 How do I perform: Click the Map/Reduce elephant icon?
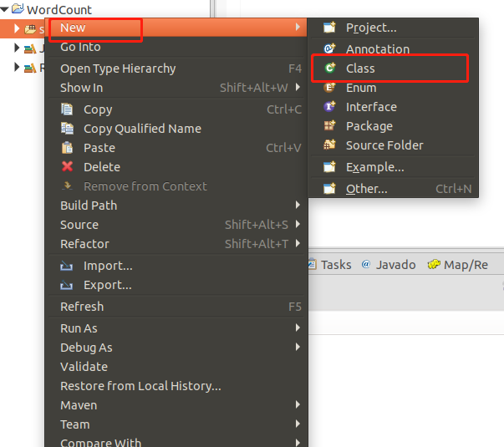click(434, 264)
